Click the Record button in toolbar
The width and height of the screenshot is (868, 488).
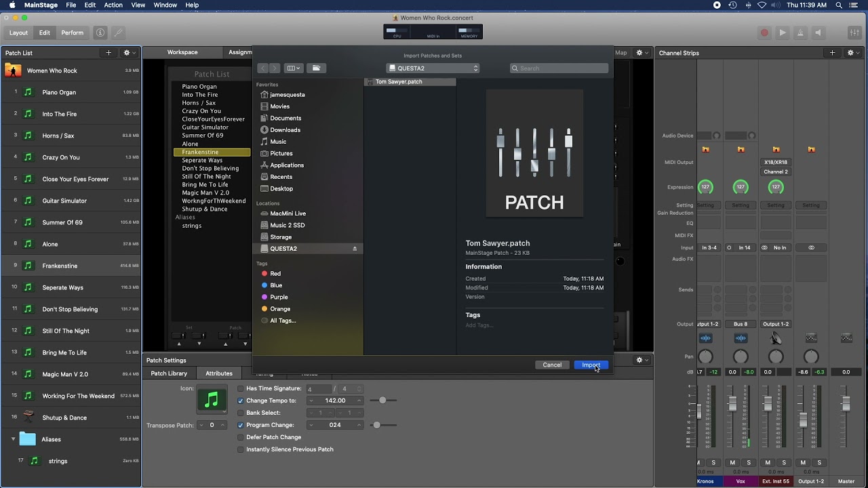pyautogui.click(x=764, y=33)
